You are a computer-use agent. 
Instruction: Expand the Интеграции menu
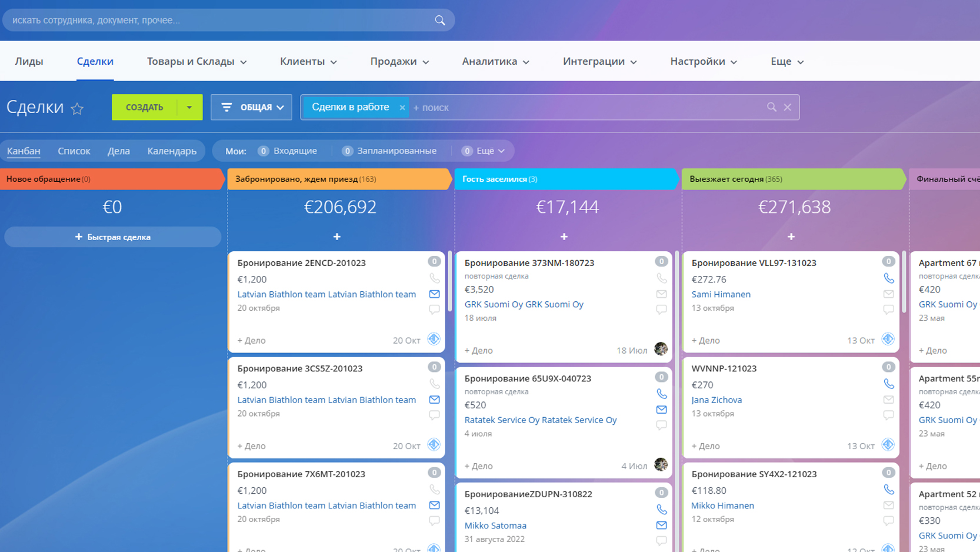click(600, 61)
